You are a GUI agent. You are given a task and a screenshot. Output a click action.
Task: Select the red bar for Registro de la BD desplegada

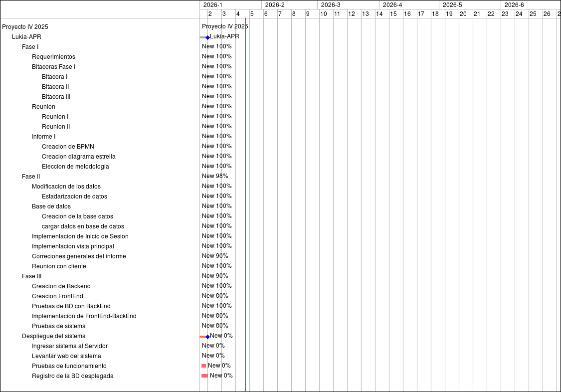[204, 376]
